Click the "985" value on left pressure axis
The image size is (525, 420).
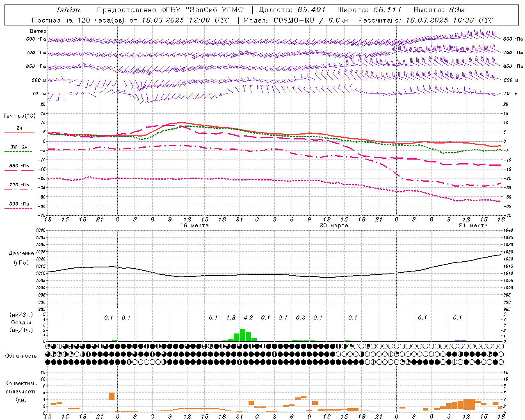[x=41, y=309]
